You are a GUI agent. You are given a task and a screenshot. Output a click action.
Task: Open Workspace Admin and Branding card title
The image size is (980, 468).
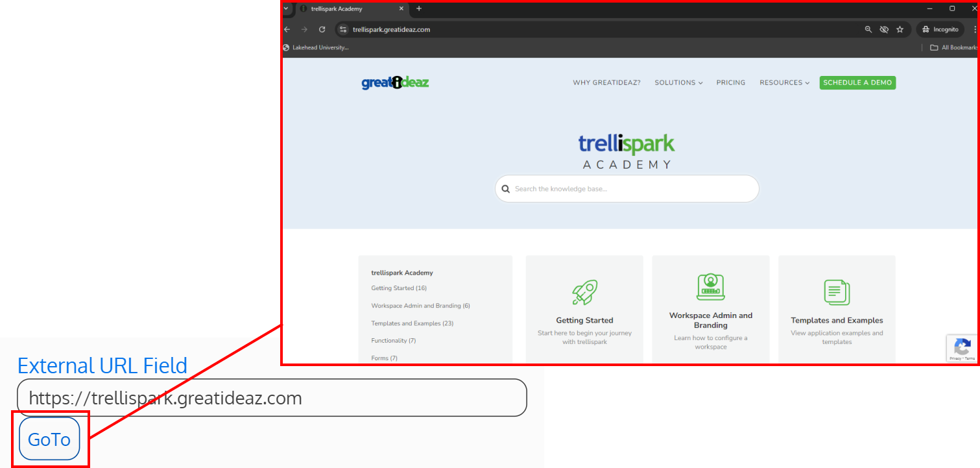point(711,321)
